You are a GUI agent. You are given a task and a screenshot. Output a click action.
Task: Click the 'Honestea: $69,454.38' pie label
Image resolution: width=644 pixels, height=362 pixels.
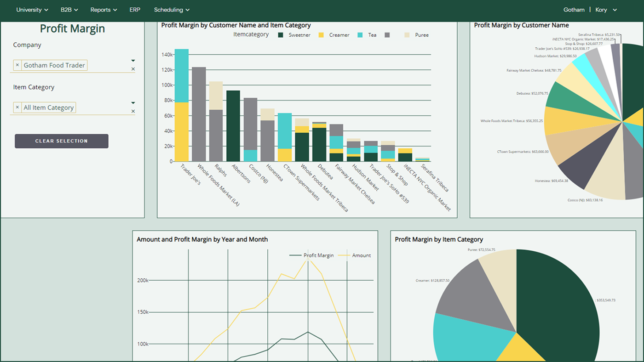[552, 181]
